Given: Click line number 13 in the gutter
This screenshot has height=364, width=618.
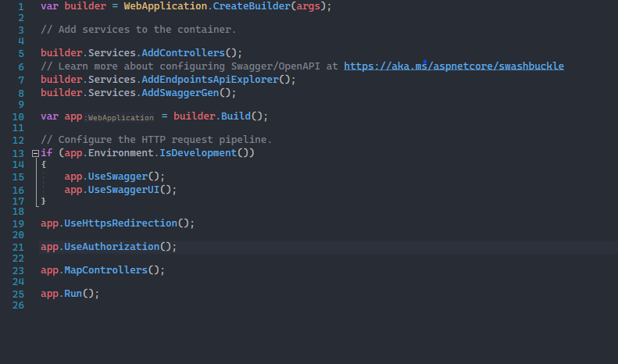Looking at the screenshot, I should (19, 154).
